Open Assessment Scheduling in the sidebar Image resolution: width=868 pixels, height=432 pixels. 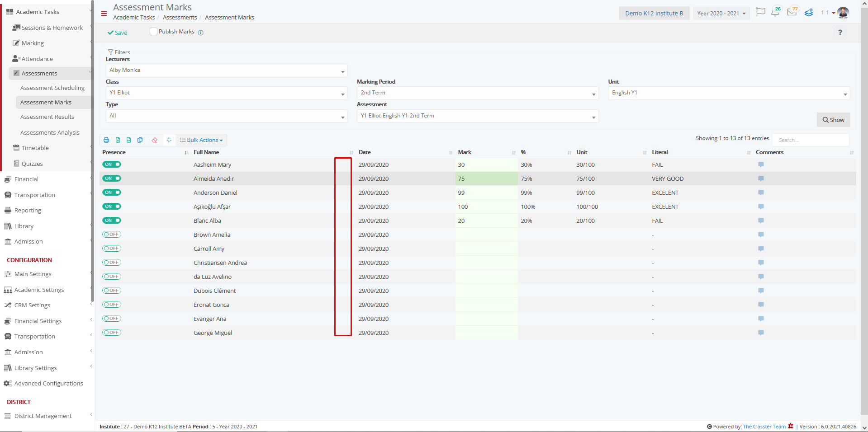pyautogui.click(x=52, y=88)
